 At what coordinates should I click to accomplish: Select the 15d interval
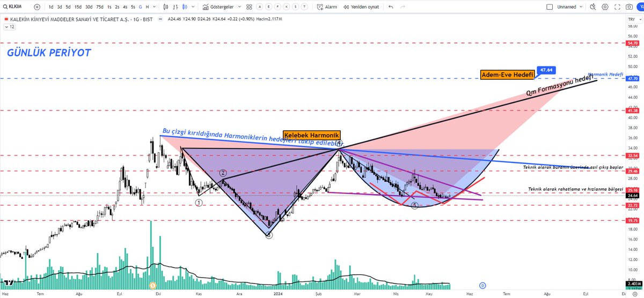point(78,7)
